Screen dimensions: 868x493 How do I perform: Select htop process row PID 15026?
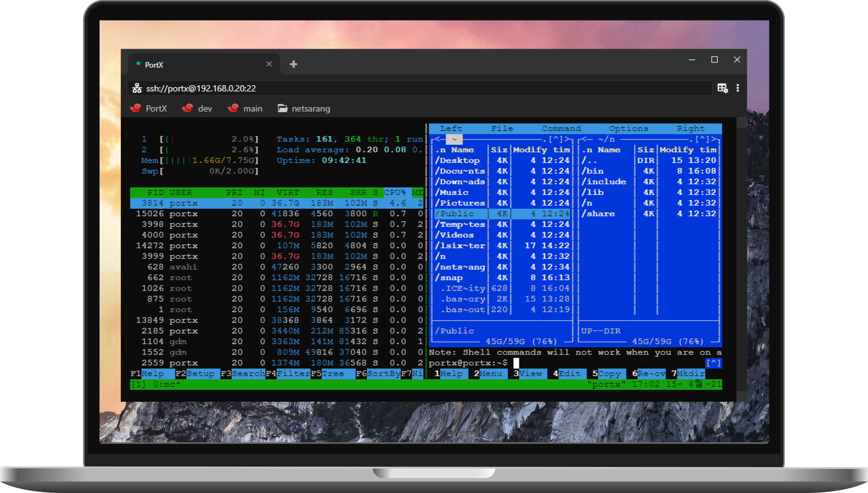[277, 214]
